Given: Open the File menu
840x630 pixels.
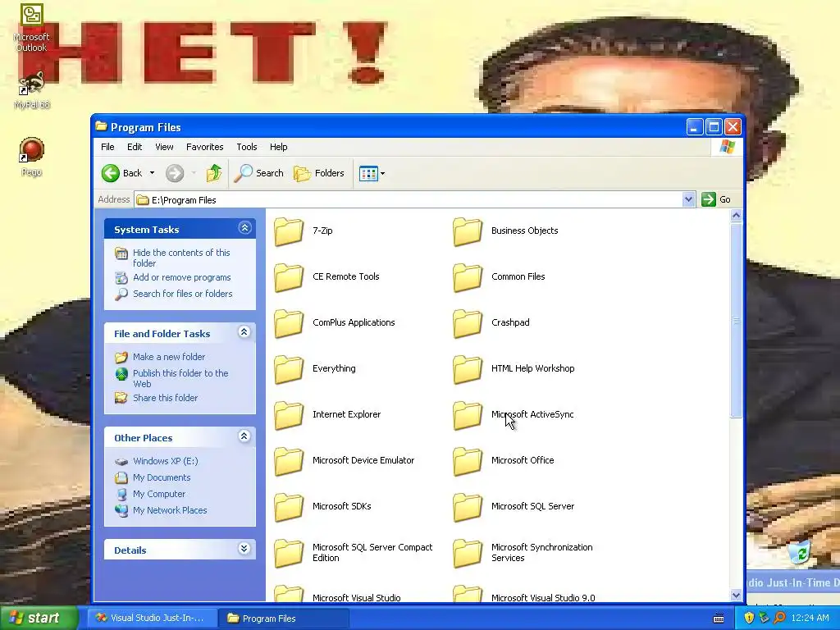Looking at the screenshot, I should point(107,147).
